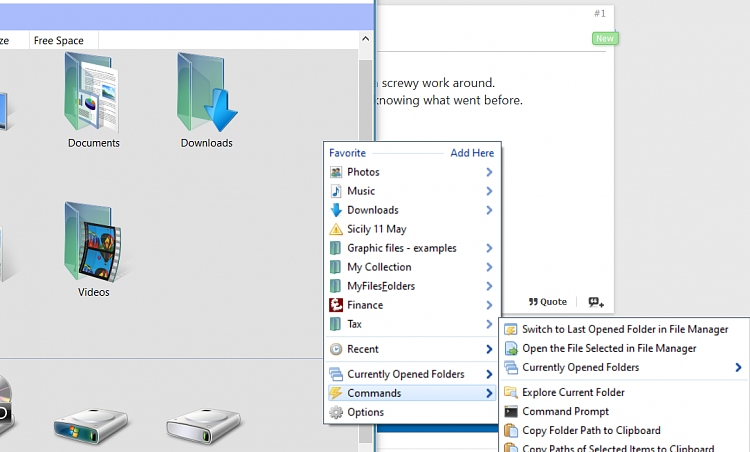Click the Explore Current Folder icon
This screenshot has height=452, width=750.
coord(511,393)
